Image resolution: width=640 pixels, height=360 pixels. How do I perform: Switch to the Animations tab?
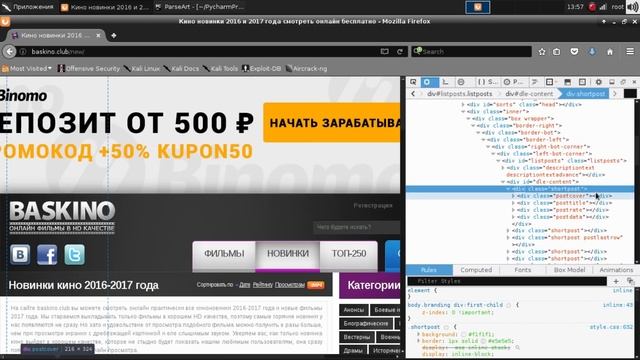click(x=616, y=270)
